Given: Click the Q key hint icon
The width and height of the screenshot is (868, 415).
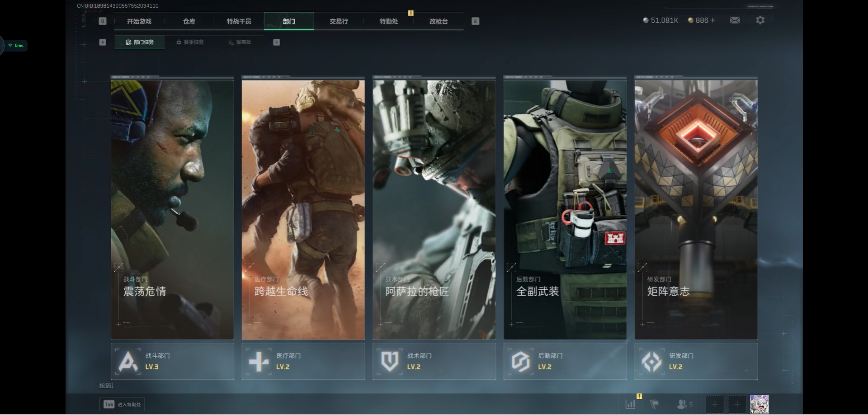Looking at the screenshot, I should [x=103, y=21].
